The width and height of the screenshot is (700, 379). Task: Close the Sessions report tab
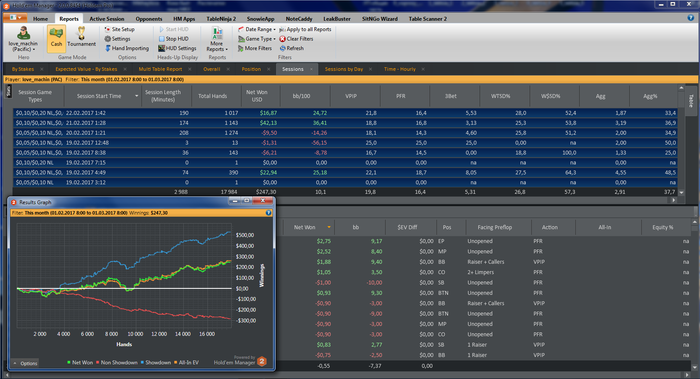click(x=311, y=69)
